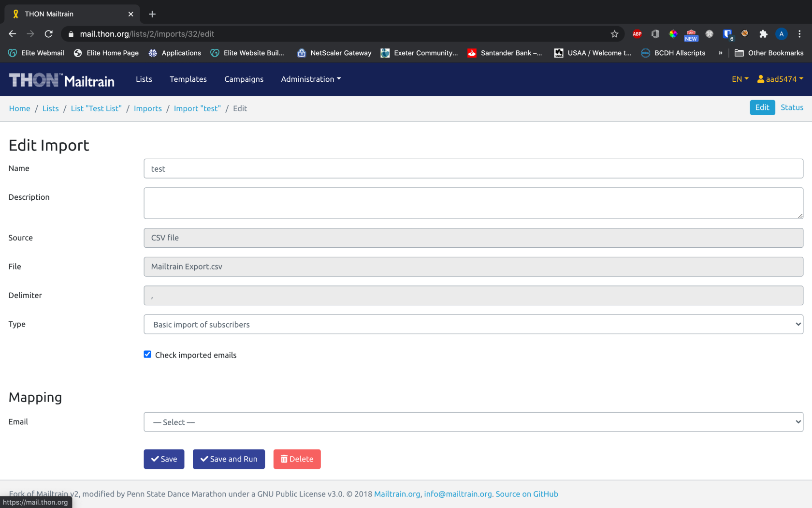Click the Save button
The height and width of the screenshot is (508, 812).
point(164,459)
